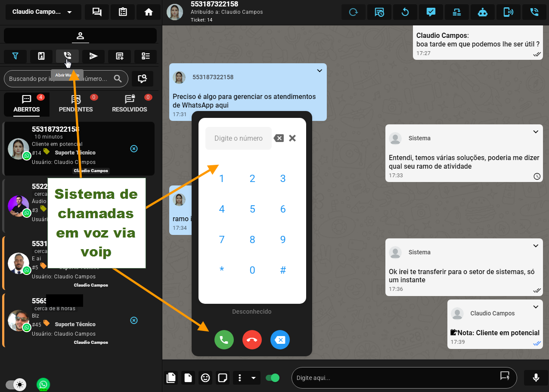Screen dimensions: 549x392
Task: Toggle the green switch in message bar
Action: (x=272, y=378)
